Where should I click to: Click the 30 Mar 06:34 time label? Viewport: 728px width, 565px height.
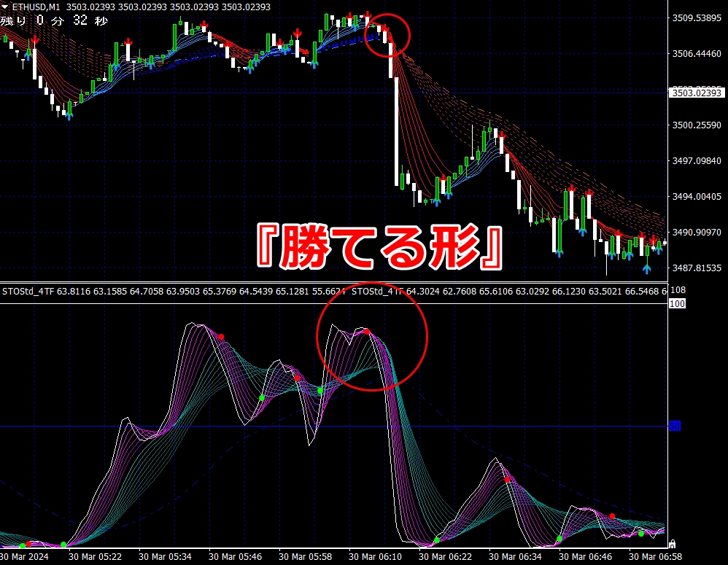click(515, 557)
